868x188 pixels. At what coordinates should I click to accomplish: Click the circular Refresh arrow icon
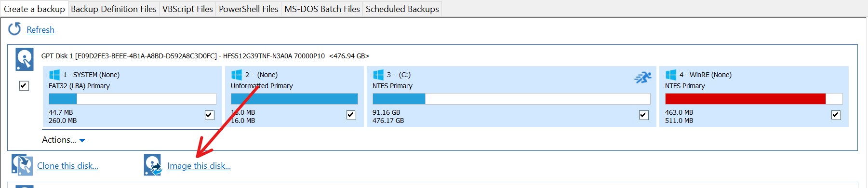tap(14, 29)
